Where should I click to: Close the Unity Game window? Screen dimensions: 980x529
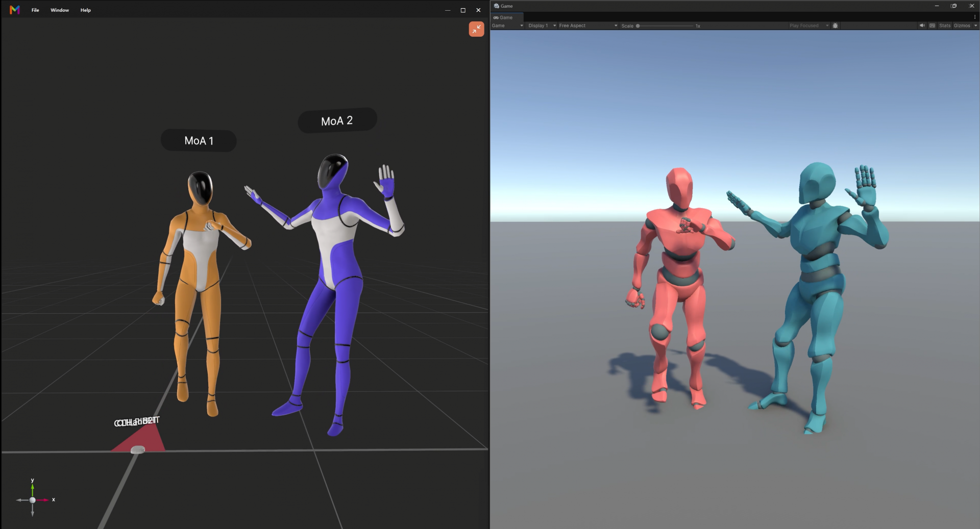pyautogui.click(x=972, y=6)
